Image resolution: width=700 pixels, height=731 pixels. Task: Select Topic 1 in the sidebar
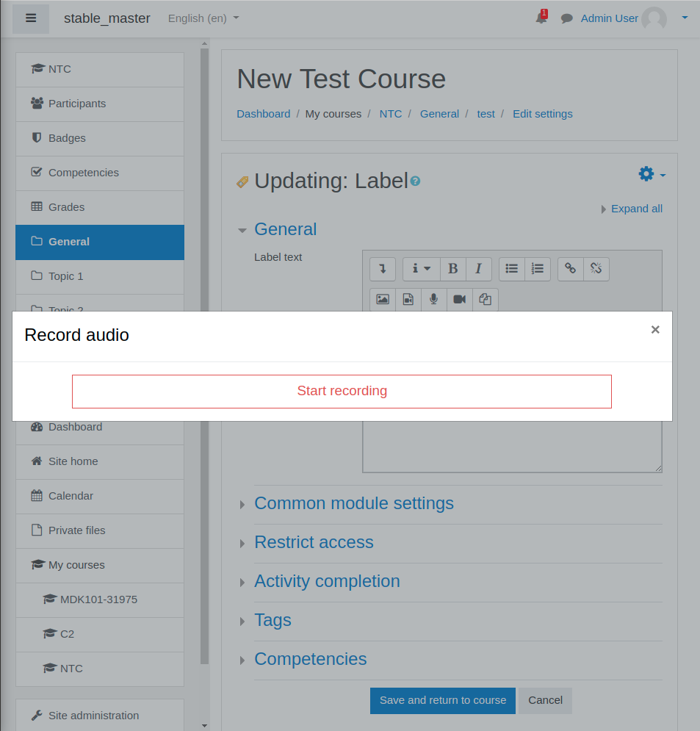click(100, 276)
